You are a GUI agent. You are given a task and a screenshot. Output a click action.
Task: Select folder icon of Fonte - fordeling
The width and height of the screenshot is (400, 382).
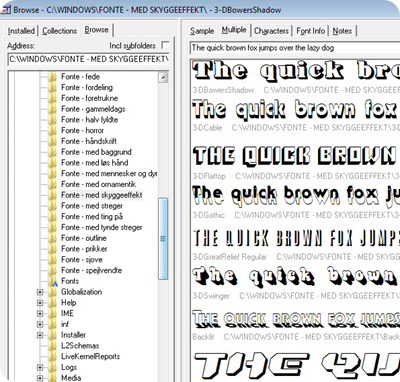coord(52,87)
